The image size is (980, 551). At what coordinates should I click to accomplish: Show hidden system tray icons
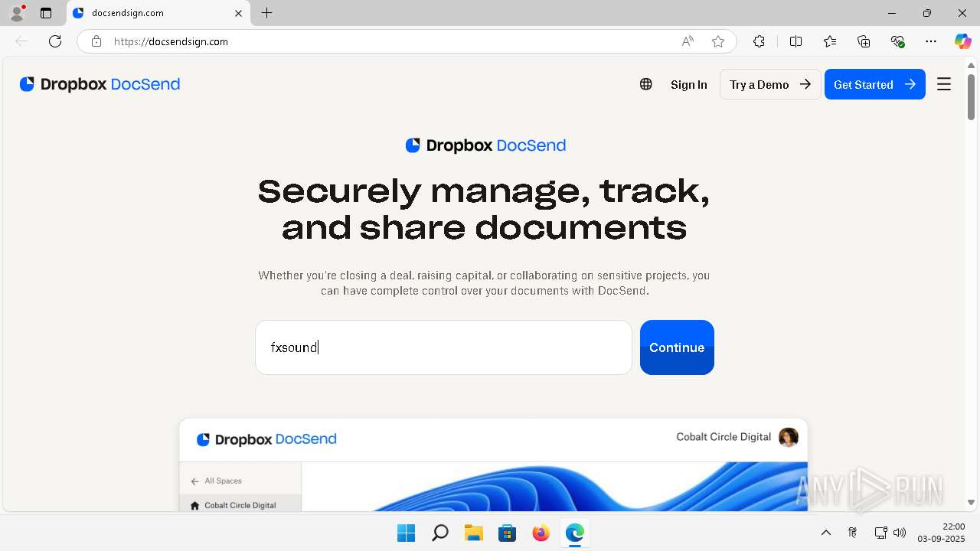click(825, 533)
